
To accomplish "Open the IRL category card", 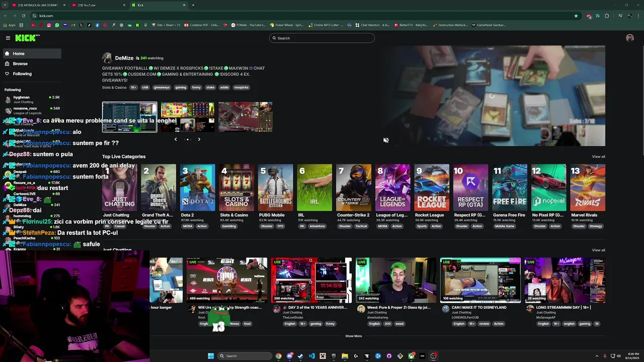I will (314, 188).
